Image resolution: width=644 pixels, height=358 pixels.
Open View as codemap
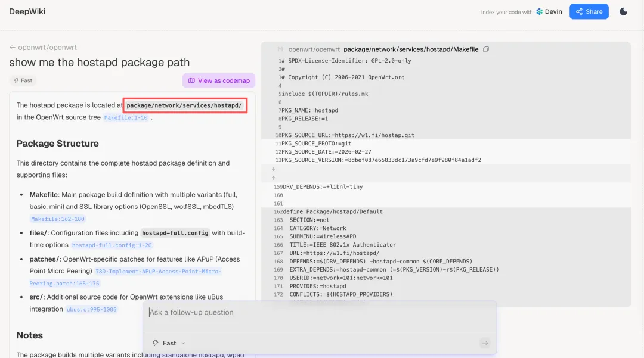pyautogui.click(x=219, y=80)
